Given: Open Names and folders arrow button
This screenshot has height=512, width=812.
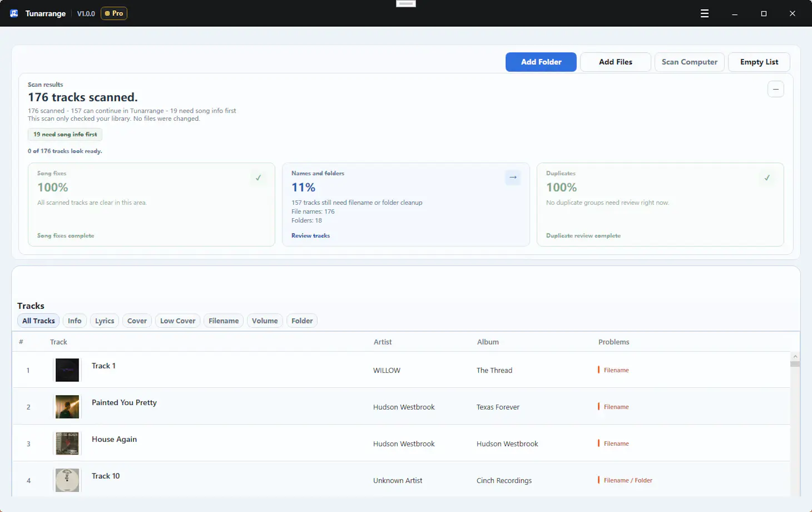Looking at the screenshot, I should (x=513, y=178).
